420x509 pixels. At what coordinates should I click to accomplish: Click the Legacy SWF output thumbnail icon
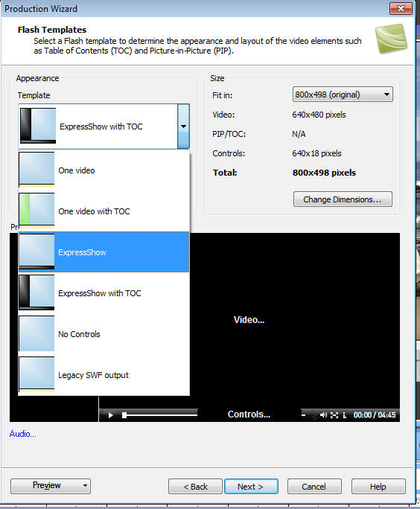click(x=36, y=374)
